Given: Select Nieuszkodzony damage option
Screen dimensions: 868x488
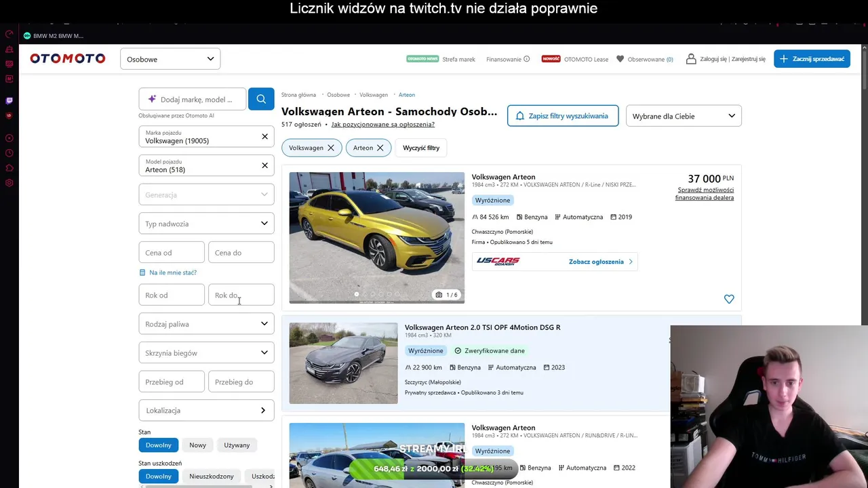Looking at the screenshot, I should 212,476.
